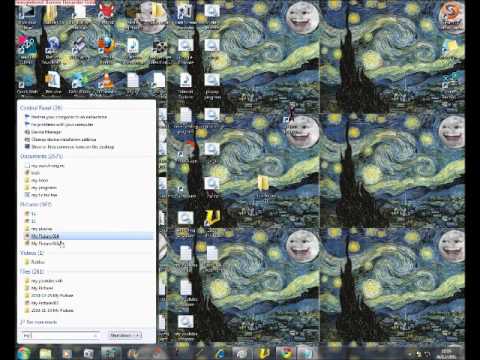
Task: Open the VLC media player desktop icon
Action: (x=107, y=83)
